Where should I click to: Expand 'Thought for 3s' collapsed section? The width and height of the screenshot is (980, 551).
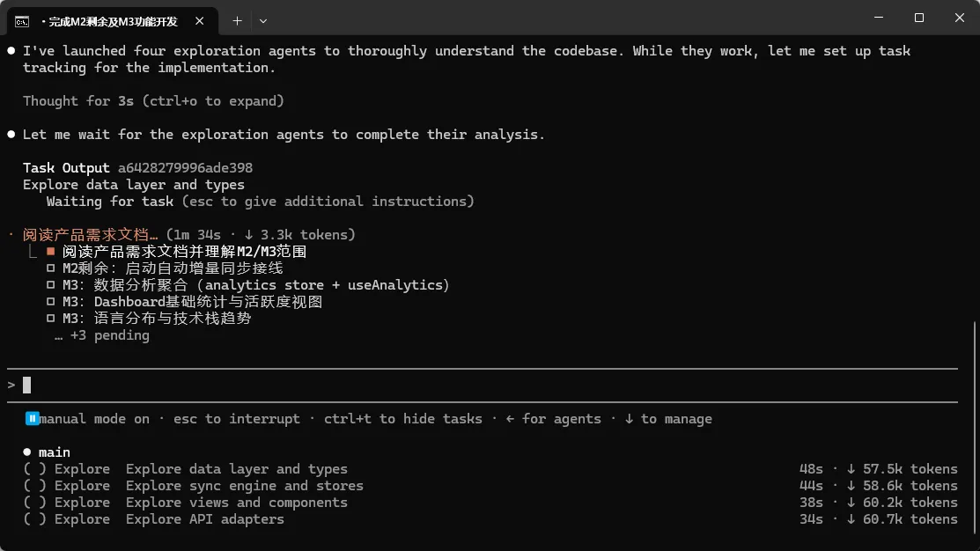pyautogui.click(x=153, y=101)
